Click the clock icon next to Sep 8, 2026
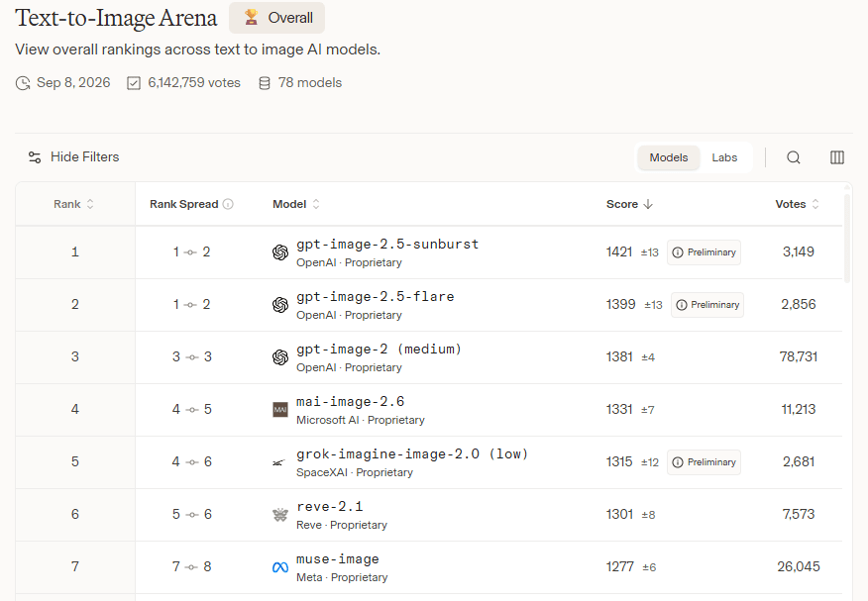 [x=23, y=83]
